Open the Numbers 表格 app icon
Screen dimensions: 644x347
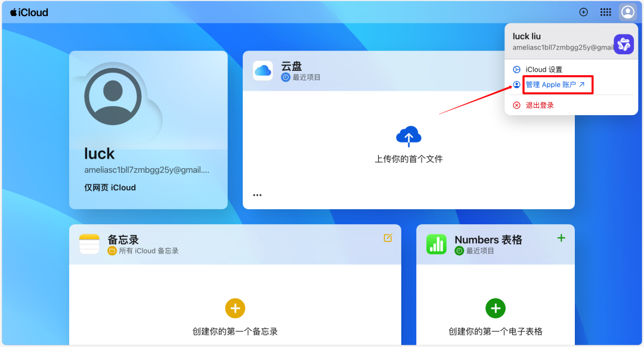[436, 244]
